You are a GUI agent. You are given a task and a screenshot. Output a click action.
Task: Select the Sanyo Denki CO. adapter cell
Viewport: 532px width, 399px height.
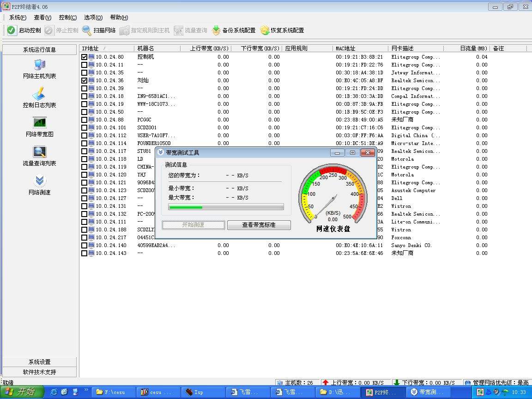411,245
